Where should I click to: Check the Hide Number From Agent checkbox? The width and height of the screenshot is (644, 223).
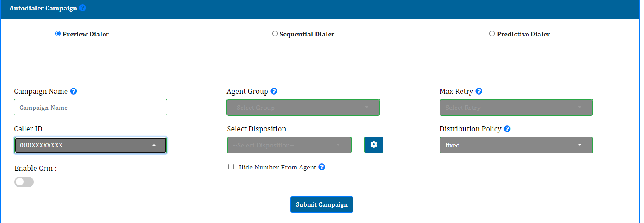coord(231,167)
